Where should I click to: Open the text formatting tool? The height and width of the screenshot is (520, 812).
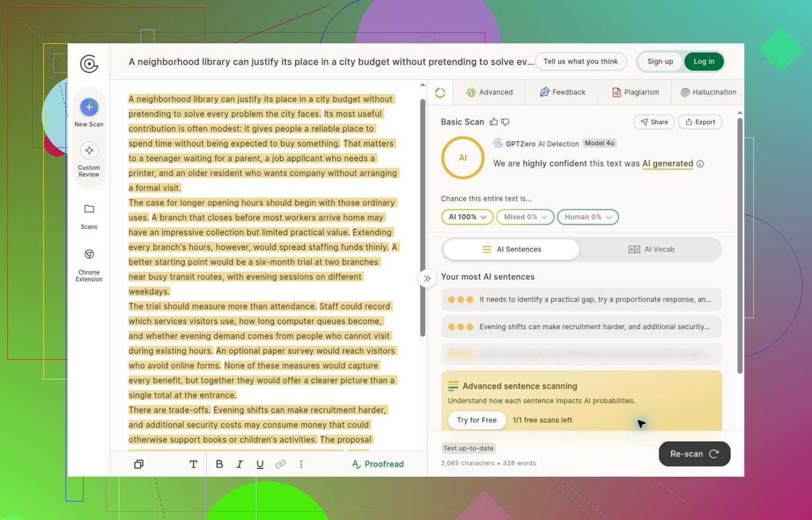pyautogui.click(x=193, y=464)
